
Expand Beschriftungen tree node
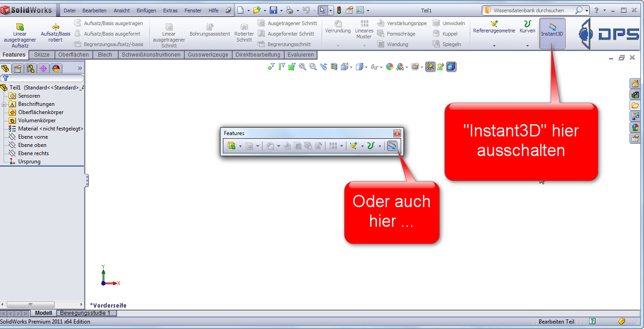(4, 104)
